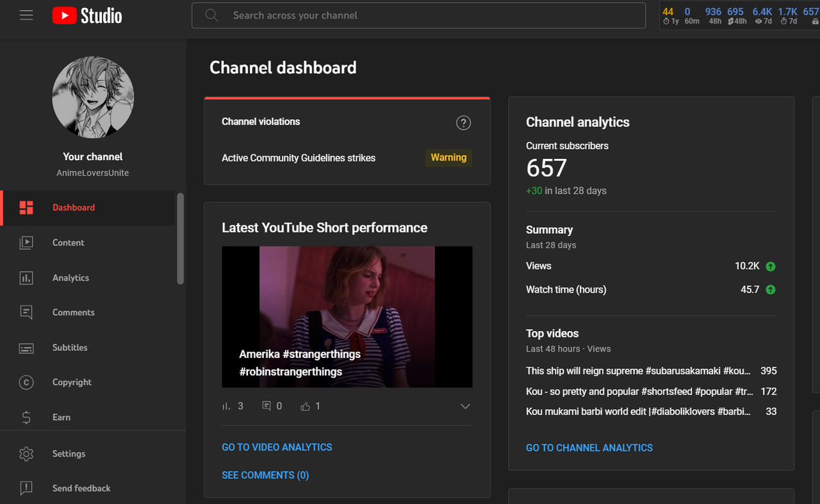Screen dimensions: 820x504
Task: Click the Content play icon in sidebar
Action: [26, 243]
